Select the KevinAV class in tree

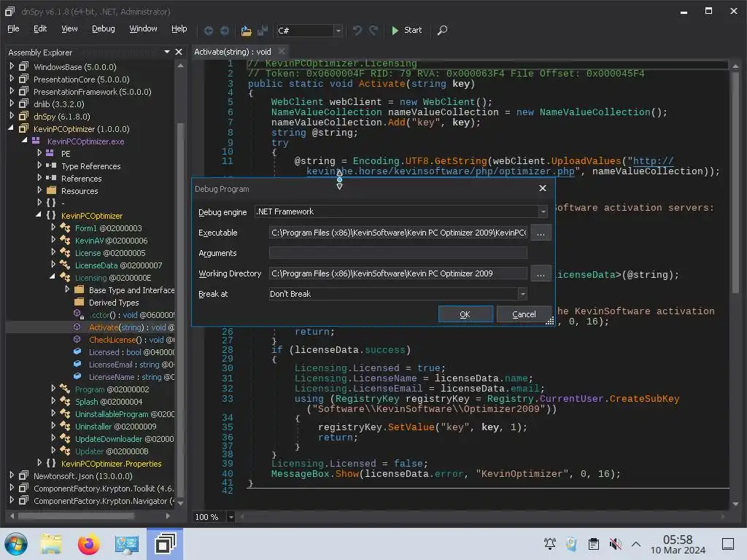tap(111, 241)
